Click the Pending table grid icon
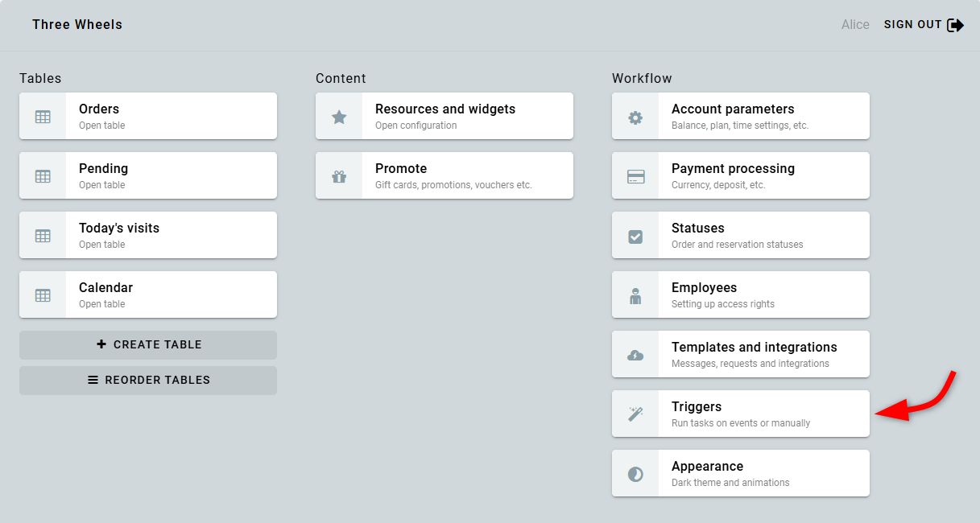980x523 pixels. [x=43, y=176]
